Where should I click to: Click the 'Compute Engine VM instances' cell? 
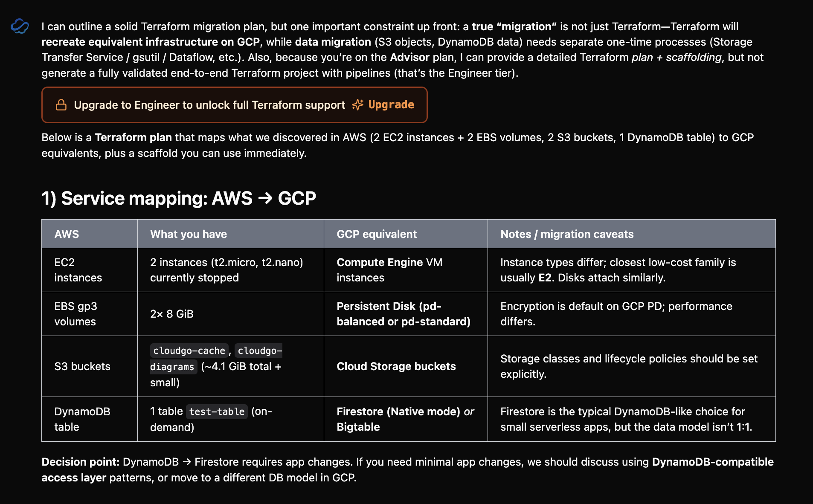coord(406,270)
